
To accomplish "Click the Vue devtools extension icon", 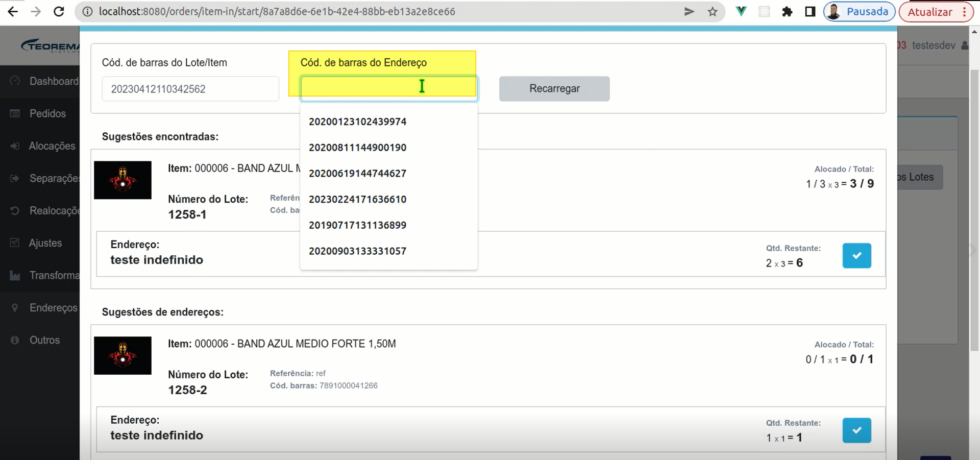I will (741, 11).
